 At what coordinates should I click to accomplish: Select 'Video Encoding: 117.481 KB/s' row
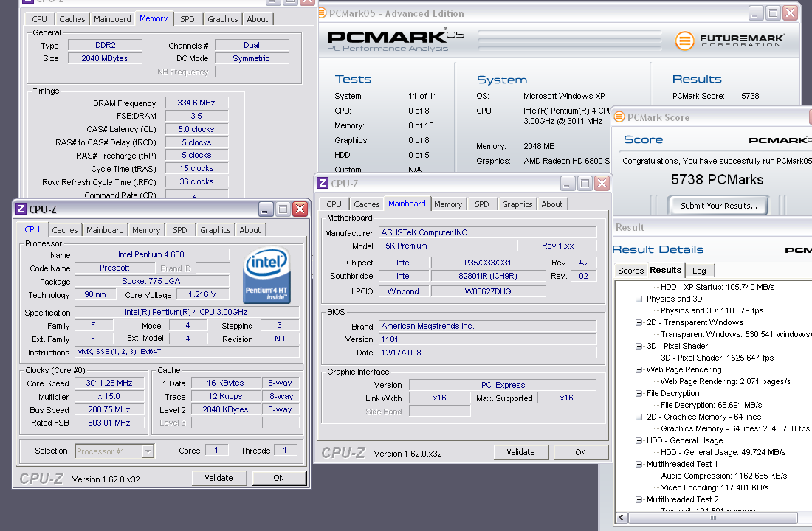[x=715, y=487]
